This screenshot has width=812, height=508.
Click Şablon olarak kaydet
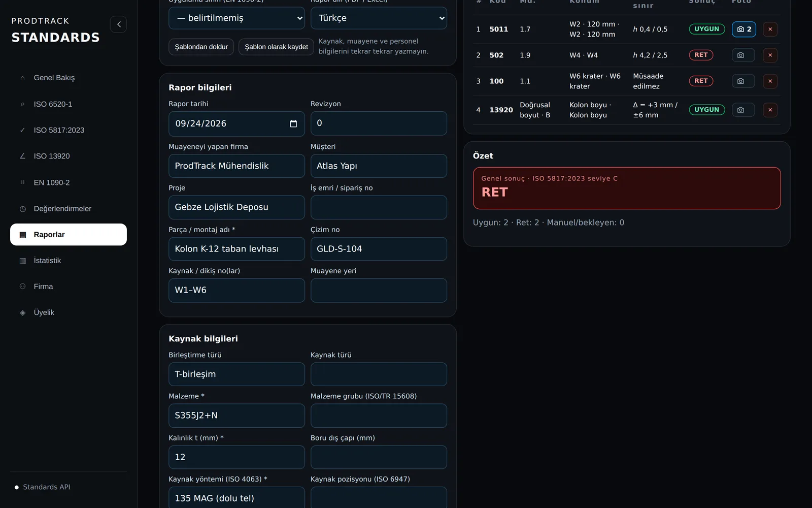(x=276, y=47)
